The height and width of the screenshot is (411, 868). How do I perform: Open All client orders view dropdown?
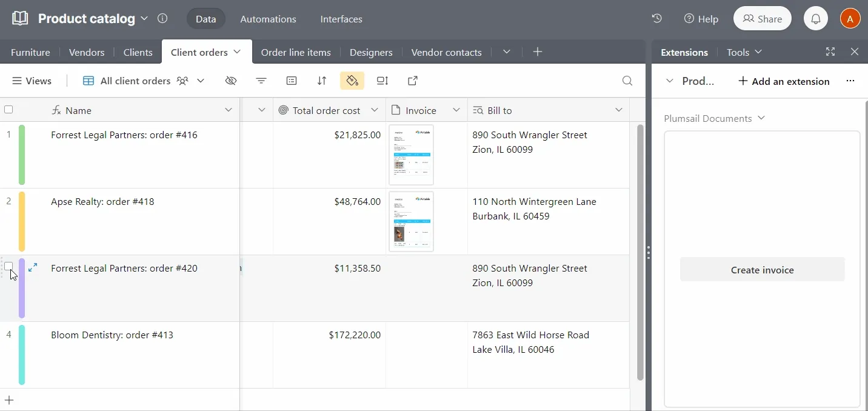click(201, 81)
